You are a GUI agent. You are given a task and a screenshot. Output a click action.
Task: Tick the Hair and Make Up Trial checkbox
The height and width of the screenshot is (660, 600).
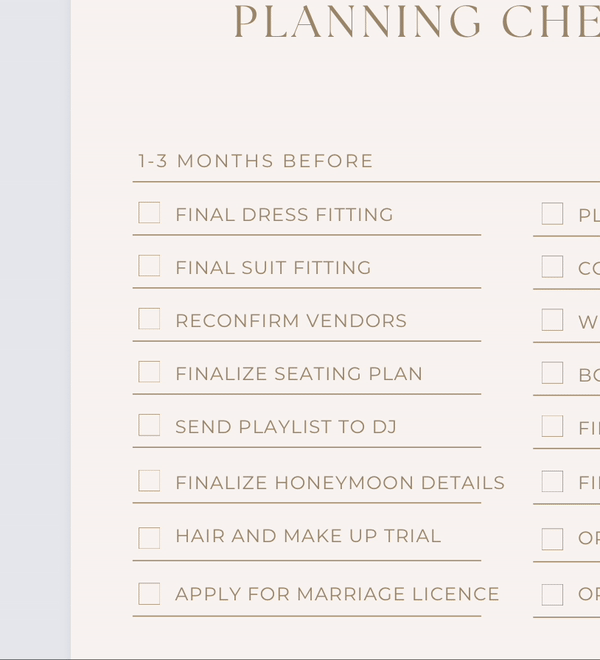click(x=149, y=538)
